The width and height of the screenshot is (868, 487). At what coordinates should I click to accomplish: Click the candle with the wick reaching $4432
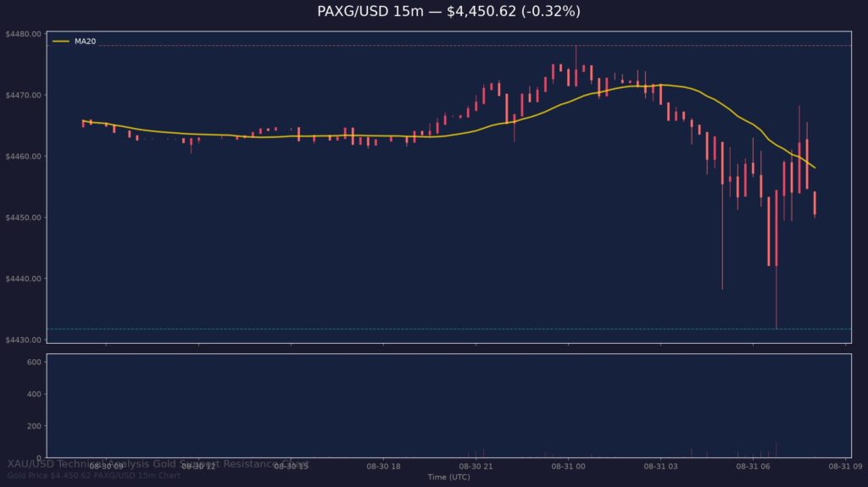[x=776, y=260]
